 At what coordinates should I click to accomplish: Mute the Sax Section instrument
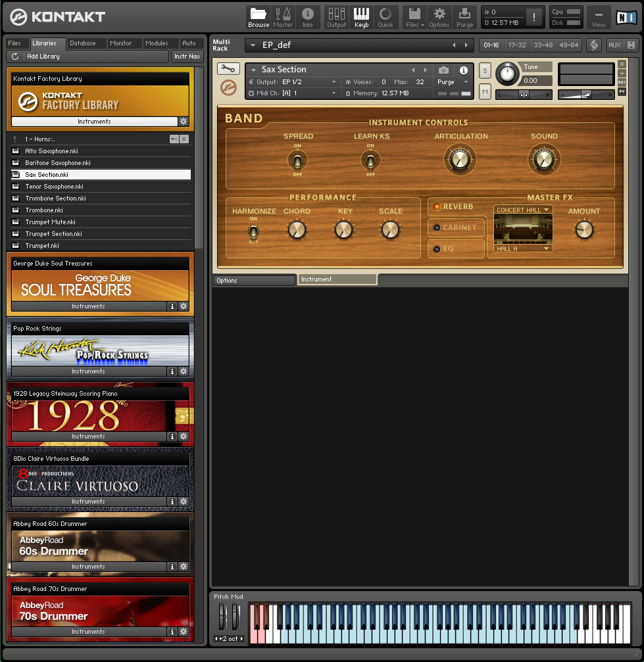tap(485, 91)
